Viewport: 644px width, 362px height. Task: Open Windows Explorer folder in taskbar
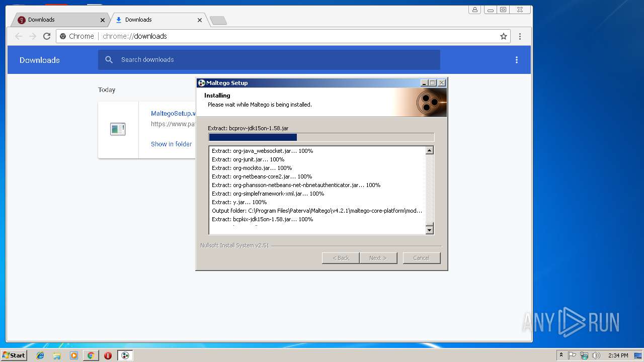(x=57, y=355)
